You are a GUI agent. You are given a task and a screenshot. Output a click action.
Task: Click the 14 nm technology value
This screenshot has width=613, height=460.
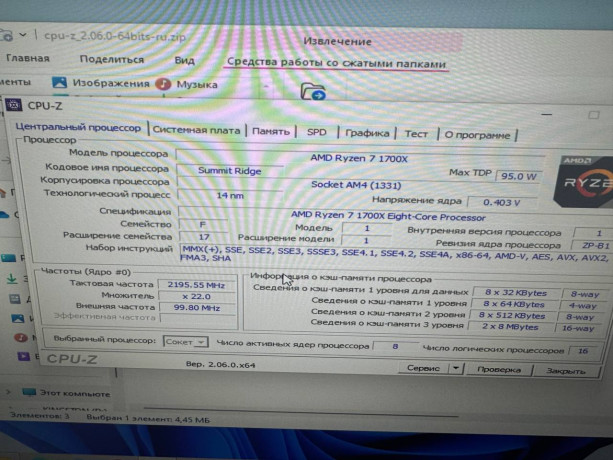(230, 195)
